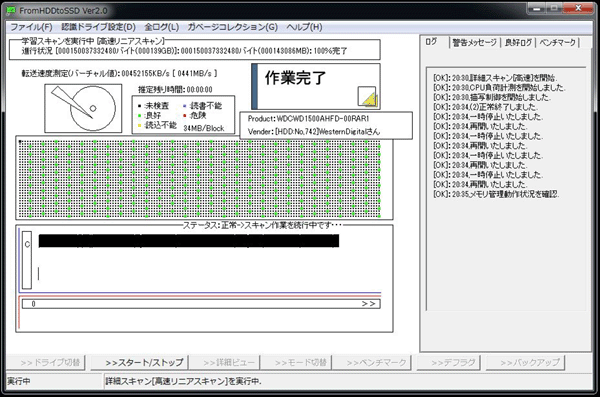Viewport: 600px width, 397px height.
Task: Select log entry (2)正常終了しました
Action: pos(485,107)
